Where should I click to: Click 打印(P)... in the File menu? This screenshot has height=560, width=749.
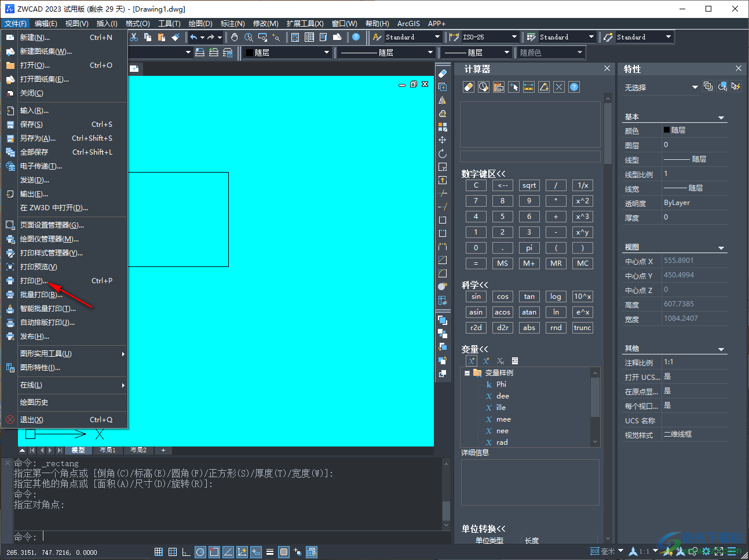(x=64, y=281)
